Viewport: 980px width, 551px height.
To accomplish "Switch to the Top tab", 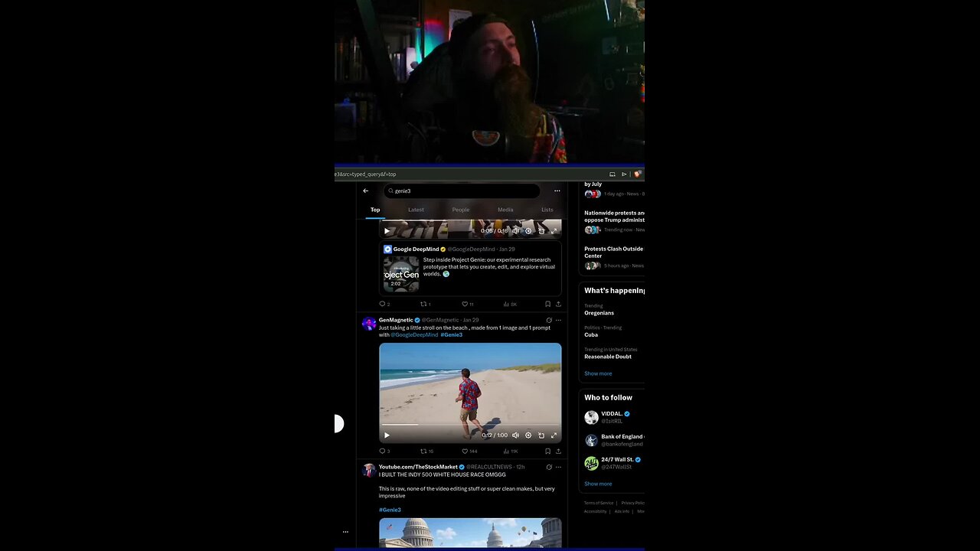I will pos(375,210).
